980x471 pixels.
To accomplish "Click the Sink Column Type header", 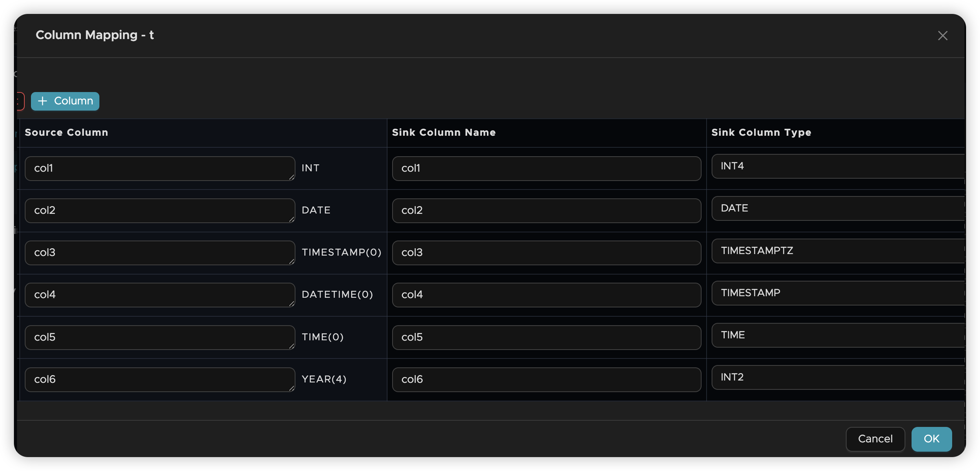I will [761, 132].
